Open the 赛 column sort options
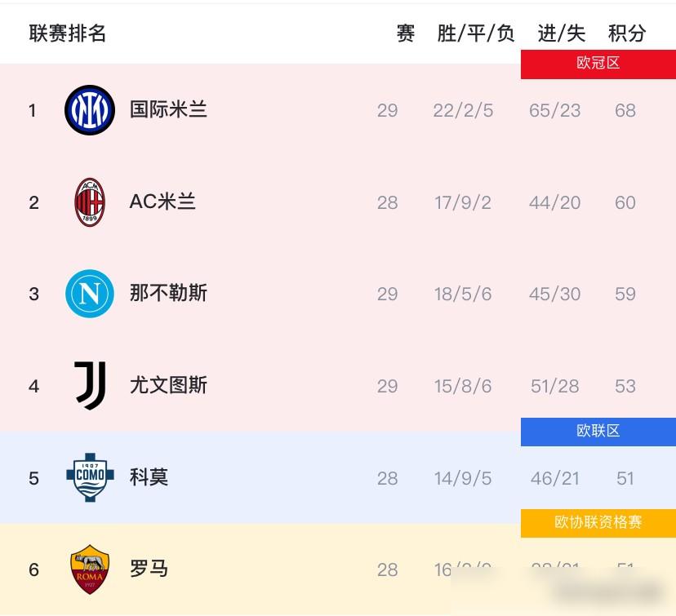The width and height of the screenshot is (676, 616). click(406, 34)
